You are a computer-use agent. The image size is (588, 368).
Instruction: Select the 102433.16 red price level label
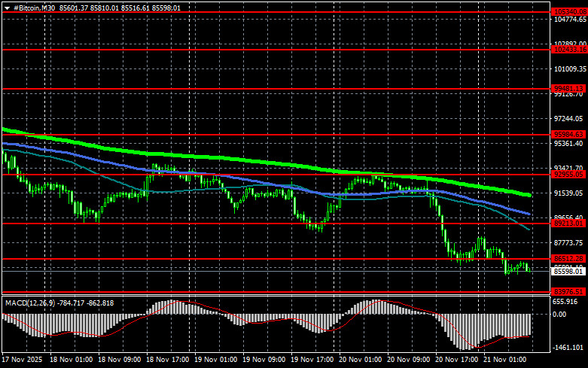[568, 49]
